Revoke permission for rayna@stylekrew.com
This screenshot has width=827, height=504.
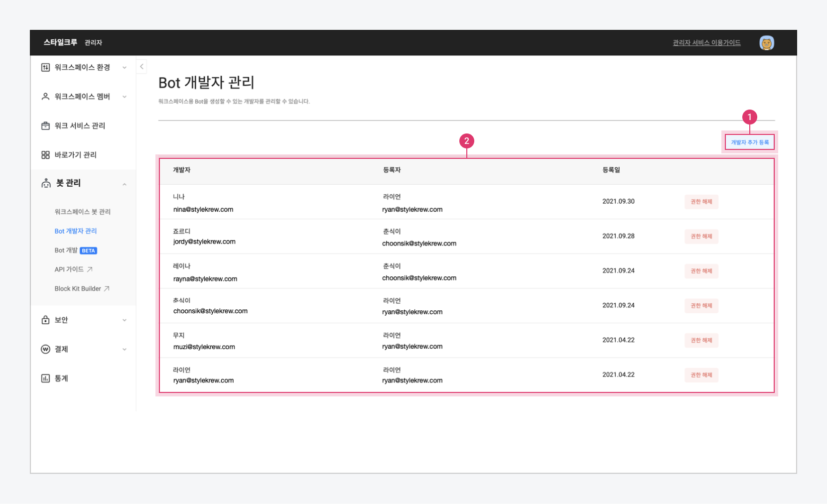pos(701,271)
